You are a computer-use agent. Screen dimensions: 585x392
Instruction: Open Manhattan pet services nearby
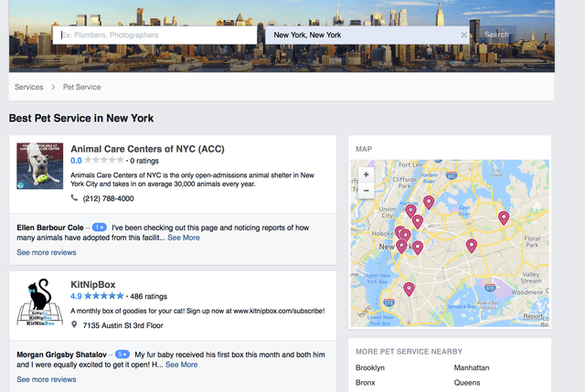pos(472,367)
